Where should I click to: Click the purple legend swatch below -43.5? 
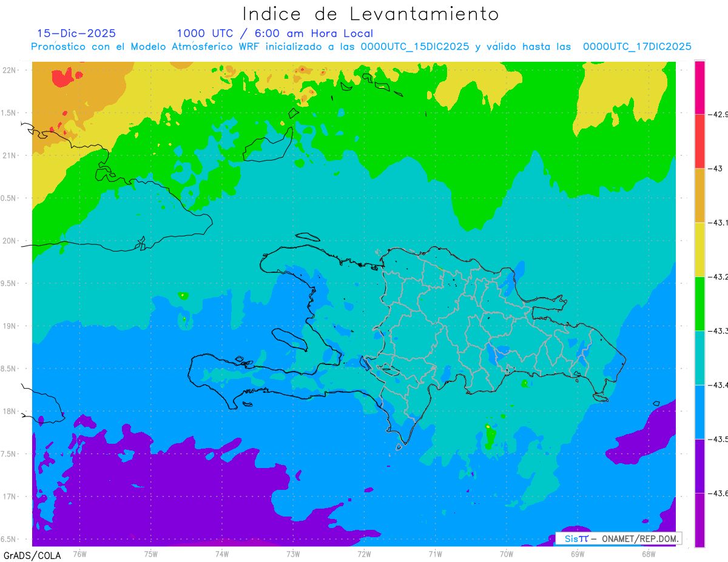click(699, 466)
